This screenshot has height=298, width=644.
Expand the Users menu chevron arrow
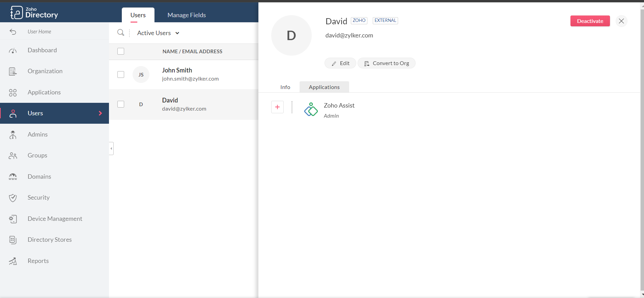(100, 113)
